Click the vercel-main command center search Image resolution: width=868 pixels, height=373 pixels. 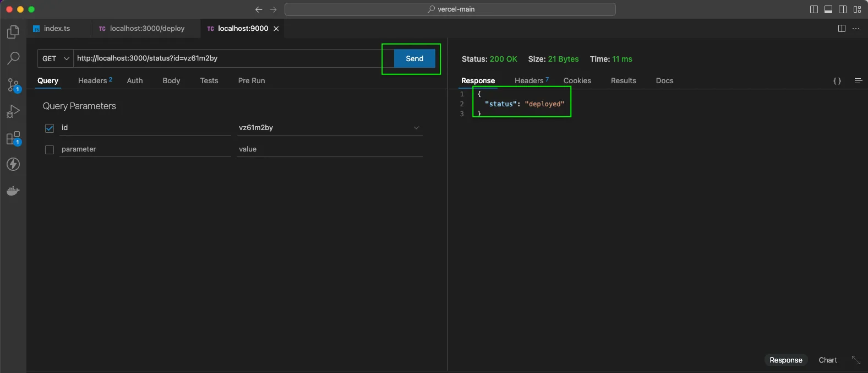click(450, 9)
